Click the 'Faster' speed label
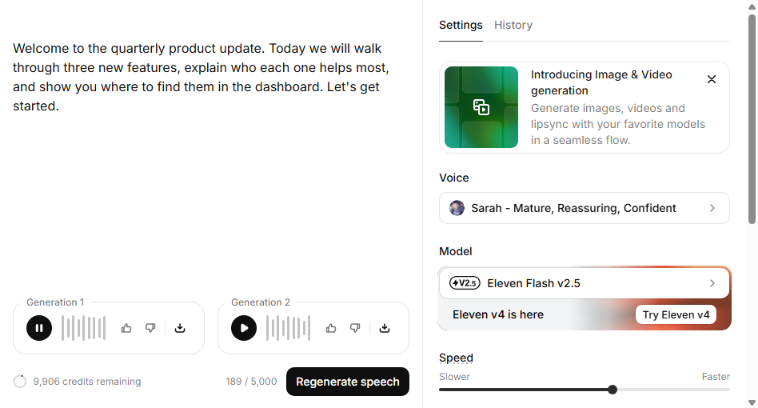The height and width of the screenshot is (408, 758). pyautogui.click(x=715, y=377)
